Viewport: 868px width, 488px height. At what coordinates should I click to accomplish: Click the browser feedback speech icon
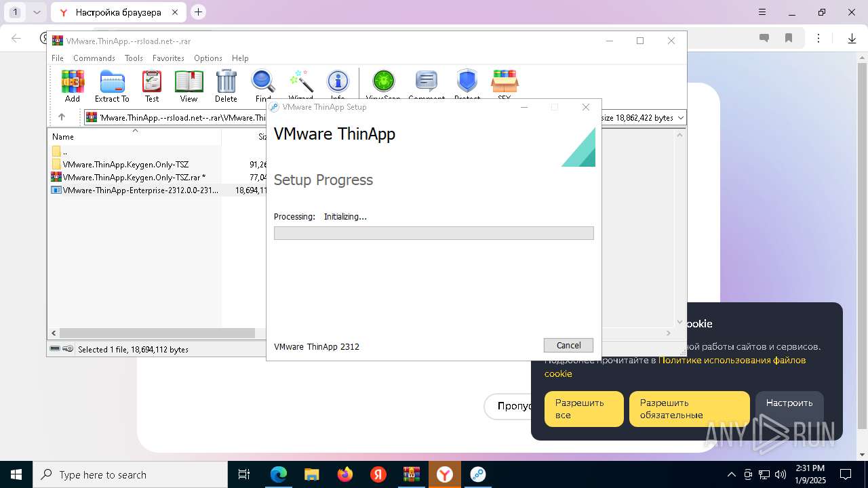(x=764, y=39)
